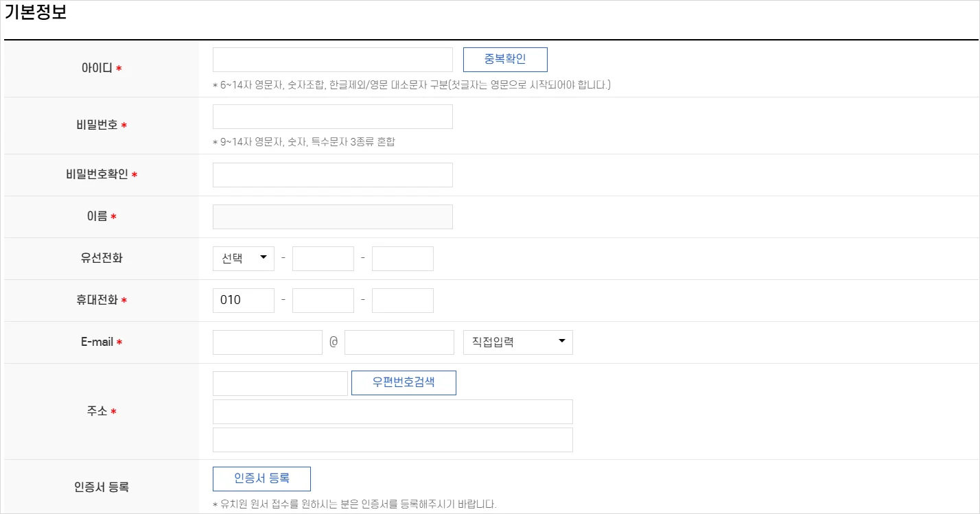Click the 비밀번호 (password) input field

pos(333,117)
